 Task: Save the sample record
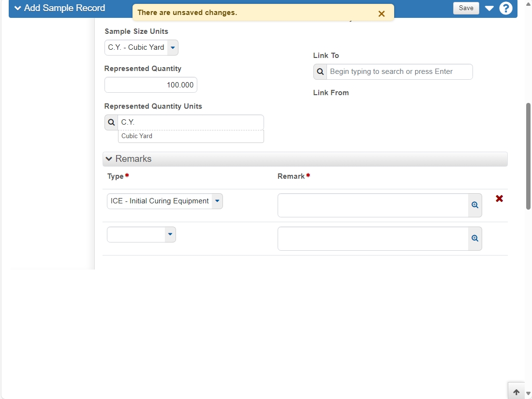pos(466,8)
